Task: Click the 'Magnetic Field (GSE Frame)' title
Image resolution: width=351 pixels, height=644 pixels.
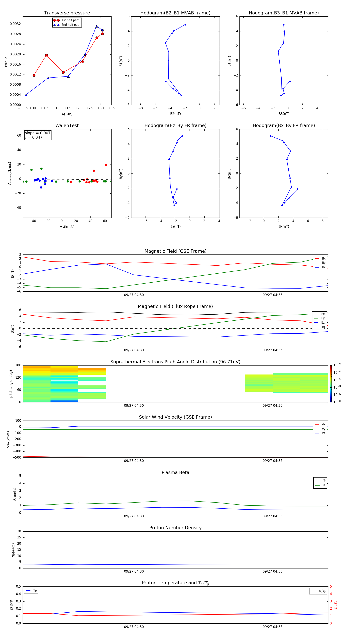Action: click(x=175, y=251)
